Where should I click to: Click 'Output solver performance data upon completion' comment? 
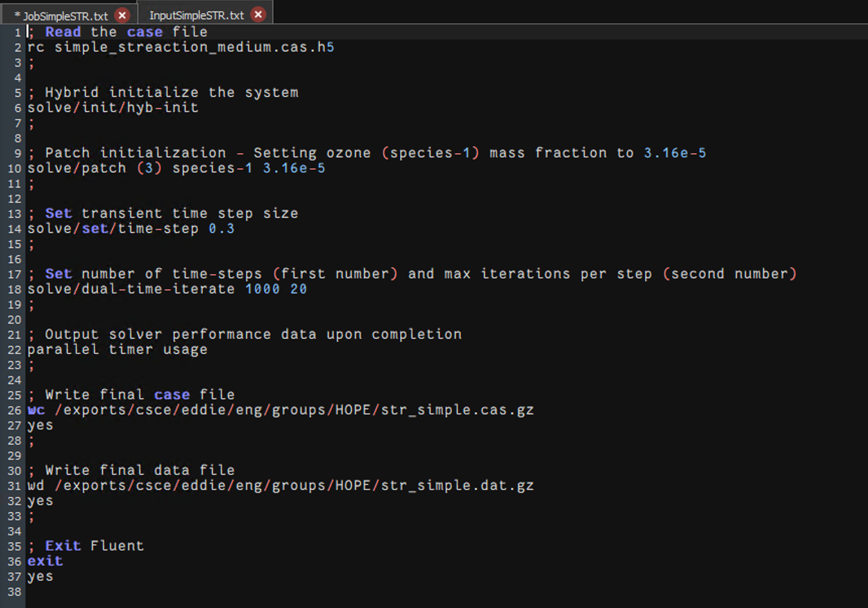pos(244,335)
